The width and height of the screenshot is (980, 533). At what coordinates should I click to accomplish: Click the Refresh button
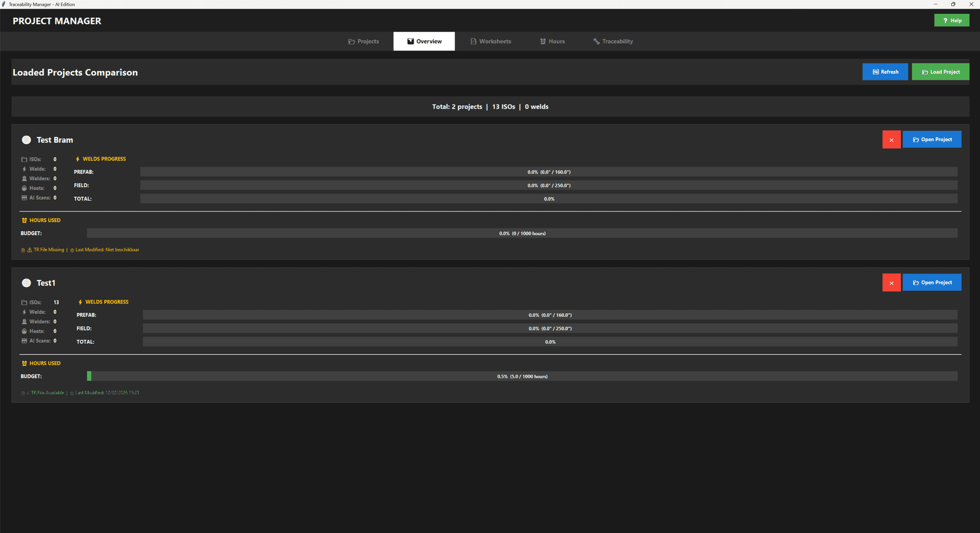click(x=885, y=71)
